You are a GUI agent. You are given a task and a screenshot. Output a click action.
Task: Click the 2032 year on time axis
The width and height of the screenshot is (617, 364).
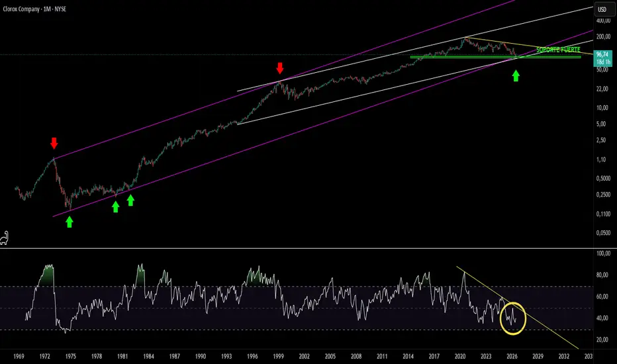coord(564,357)
